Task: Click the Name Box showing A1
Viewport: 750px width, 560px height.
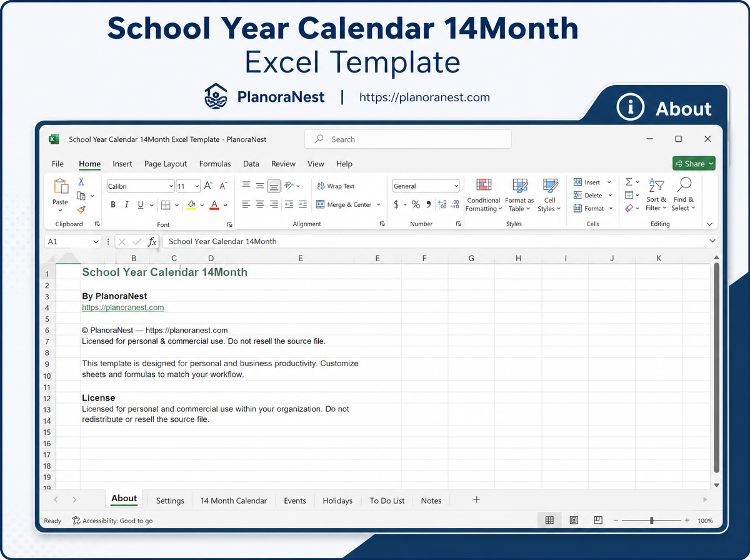Action: (x=73, y=241)
